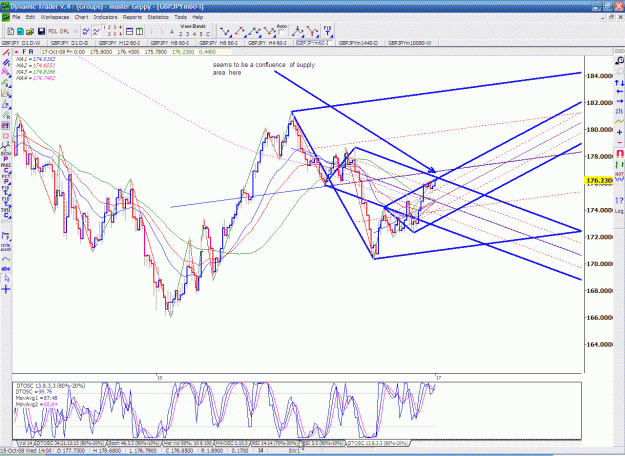Select Wave Bands letter C
Viewport: 625px width, 456px height.
pyautogui.click(x=208, y=34)
